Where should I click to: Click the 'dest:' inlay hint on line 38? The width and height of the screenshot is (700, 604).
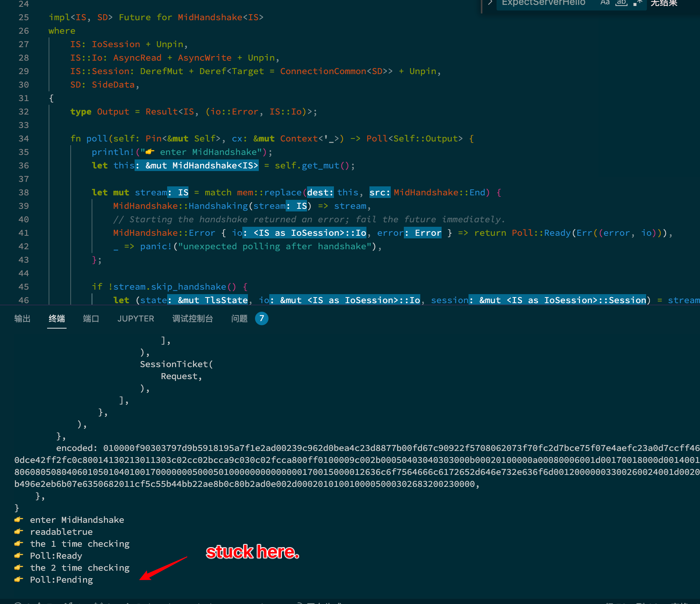(320, 192)
